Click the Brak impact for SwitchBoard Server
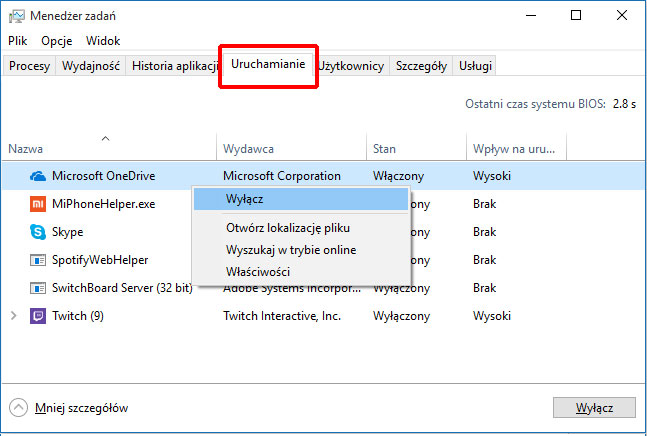 point(484,288)
